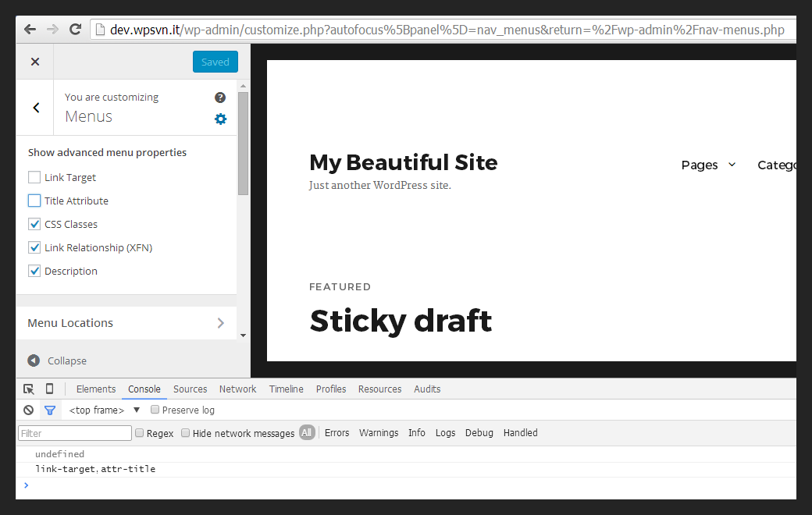The width and height of the screenshot is (812, 515).
Task: Click the 'Show advanced menu properties' heading
Action: pyautogui.click(x=107, y=153)
